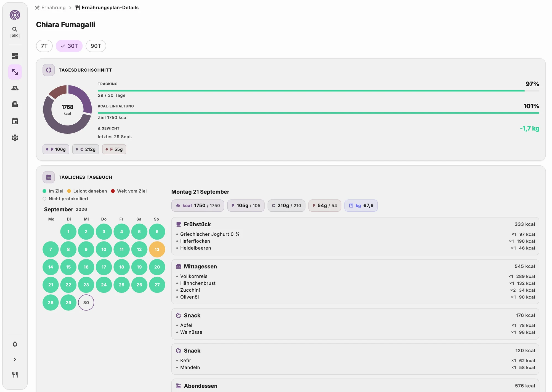
Task: Click the Tägliches Tagebuch calendar icon
Action: (49, 177)
